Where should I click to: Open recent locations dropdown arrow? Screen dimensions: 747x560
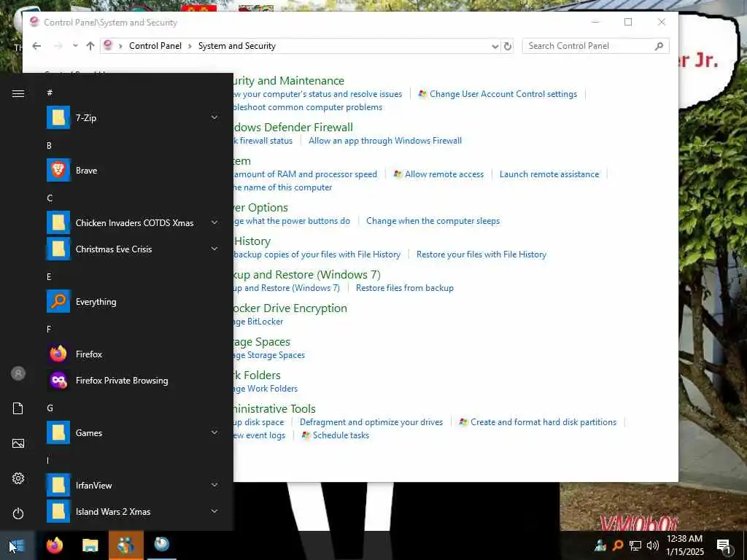click(75, 46)
